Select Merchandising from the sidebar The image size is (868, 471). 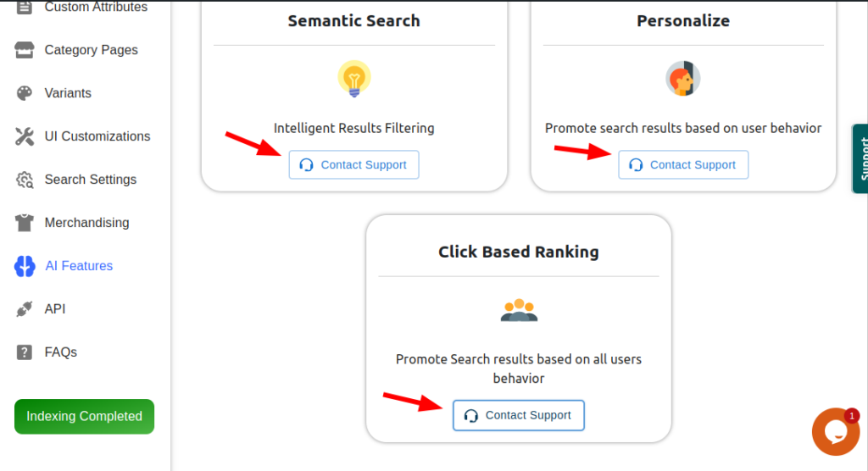[86, 223]
